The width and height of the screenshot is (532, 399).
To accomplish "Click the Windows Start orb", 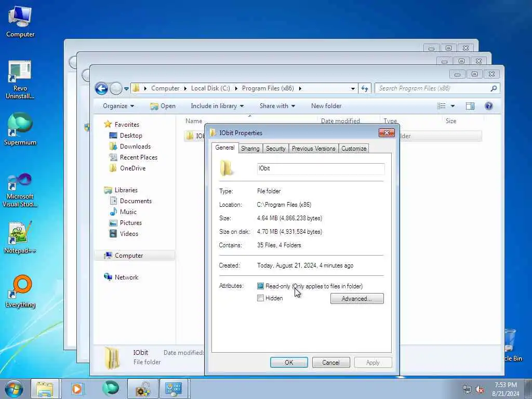I will [x=14, y=389].
